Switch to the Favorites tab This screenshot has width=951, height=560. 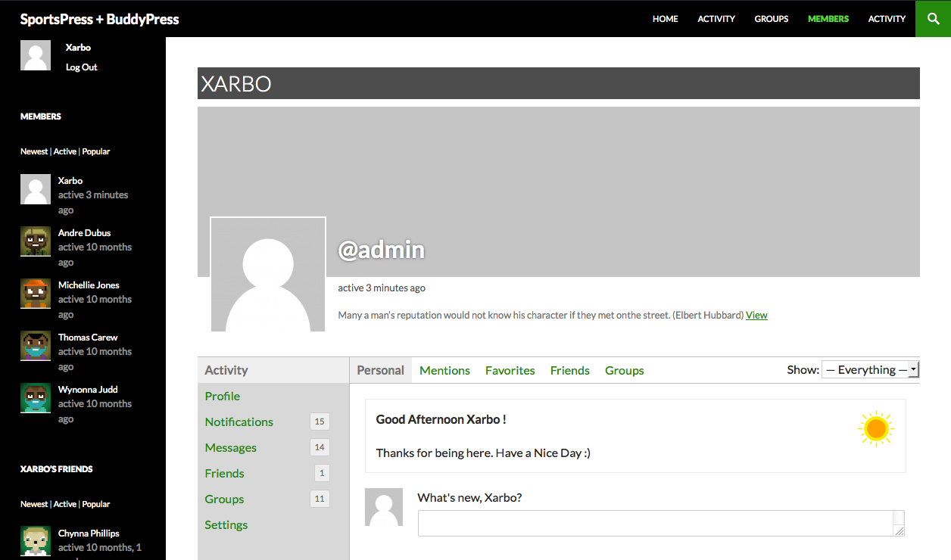[x=510, y=370]
